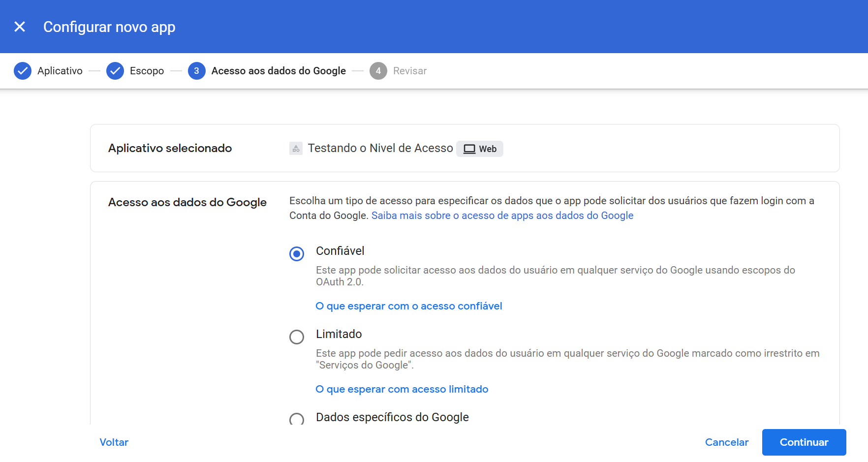Click the step 4 Revisar circle

[x=378, y=71]
